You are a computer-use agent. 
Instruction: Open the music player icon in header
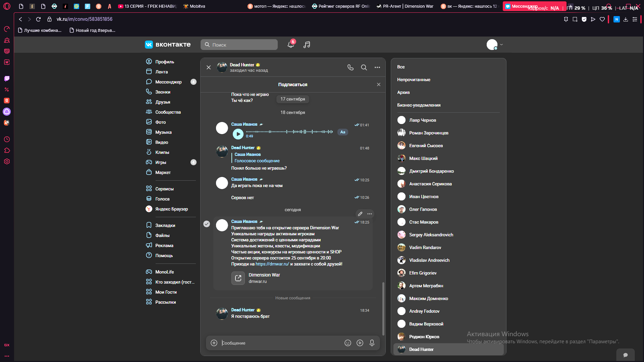(x=307, y=45)
